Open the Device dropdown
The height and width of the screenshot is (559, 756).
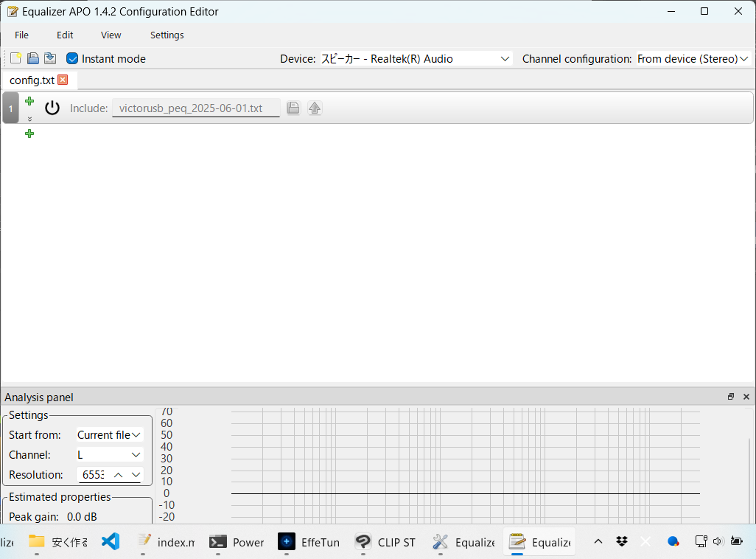pyautogui.click(x=416, y=59)
